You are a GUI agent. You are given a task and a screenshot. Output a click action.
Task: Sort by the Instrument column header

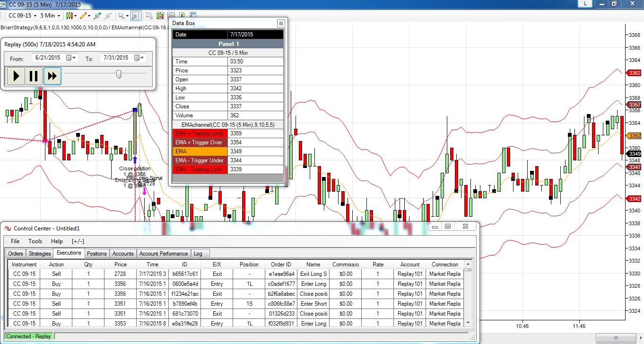pos(24,265)
